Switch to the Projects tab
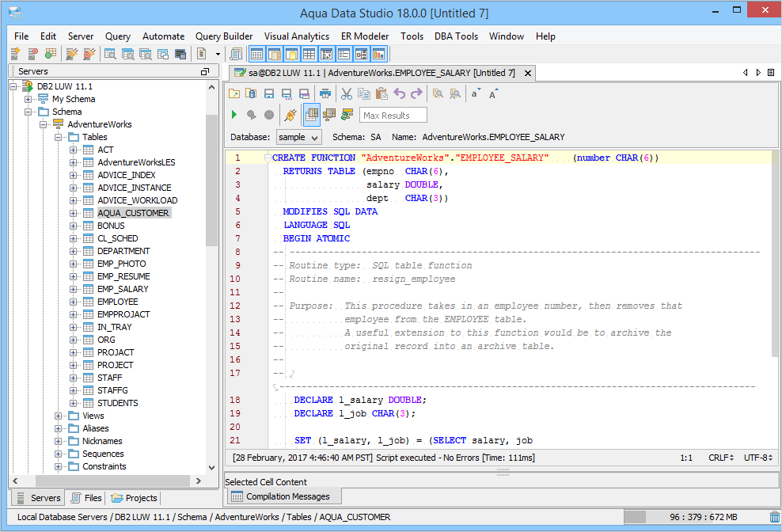This screenshot has width=782, height=532. tap(135, 498)
